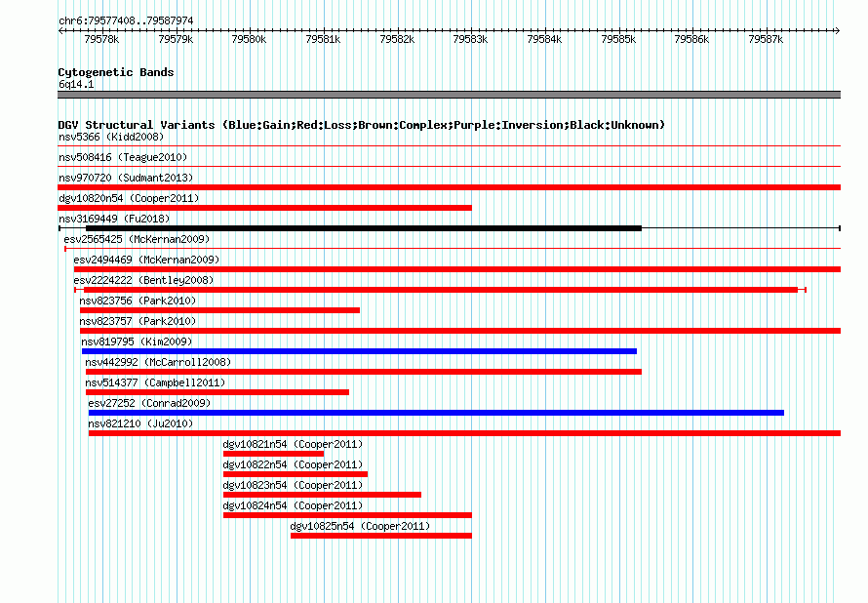This screenshot has height=603, width=868.
Task: Select the dgv10825n54 (Cooper2011) red bar
Action: pyautogui.click(x=381, y=536)
